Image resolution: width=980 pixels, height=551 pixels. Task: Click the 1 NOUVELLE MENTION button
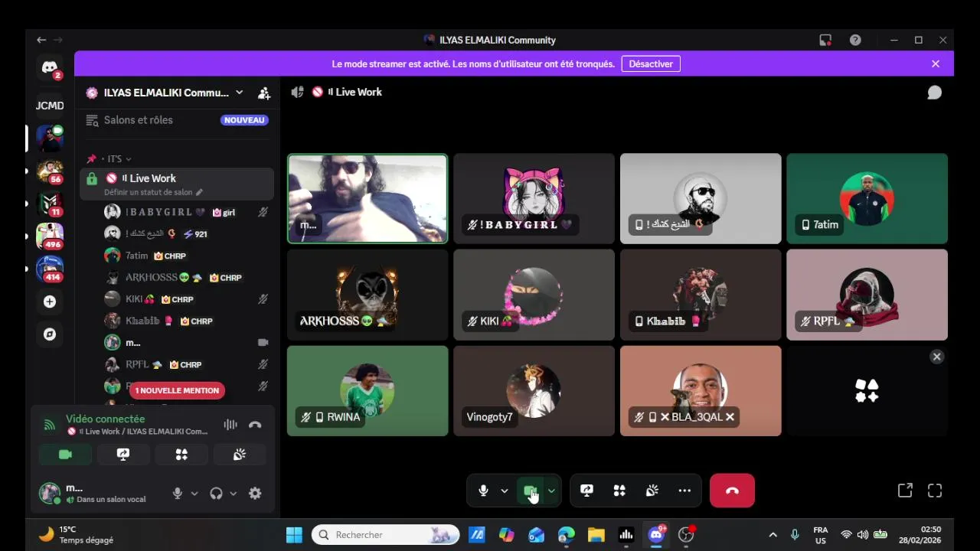coord(177,390)
